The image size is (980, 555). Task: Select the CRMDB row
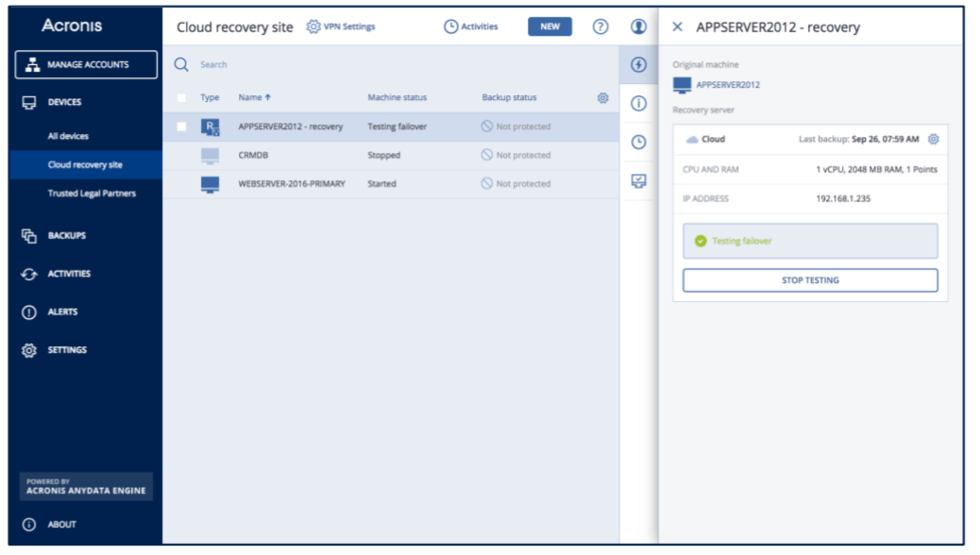click(391, 155)
